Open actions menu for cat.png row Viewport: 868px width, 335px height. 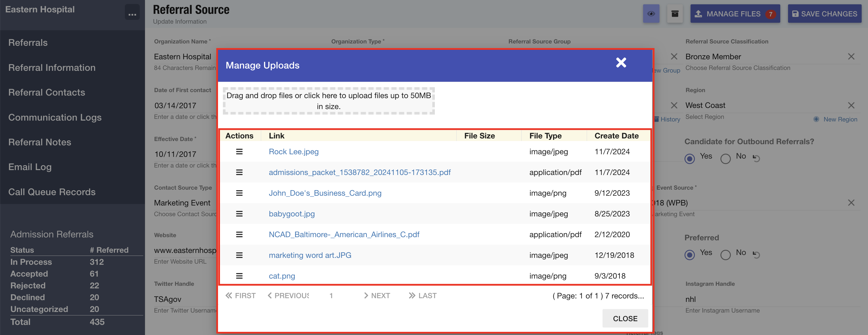pyautogui.click(x=239, y=276)
